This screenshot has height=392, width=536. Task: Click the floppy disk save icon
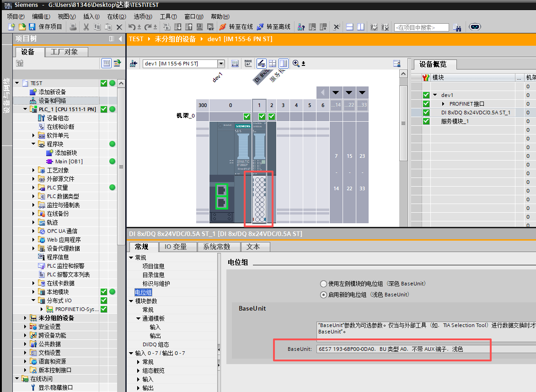(32, 27)
